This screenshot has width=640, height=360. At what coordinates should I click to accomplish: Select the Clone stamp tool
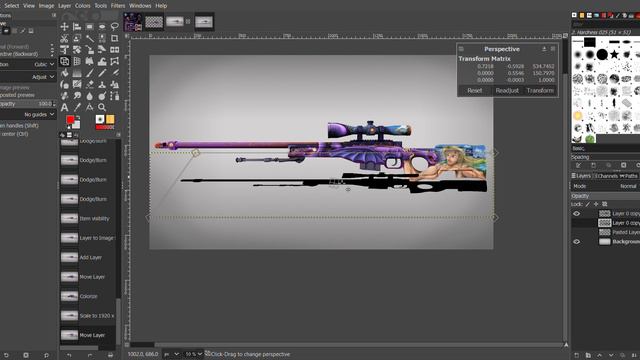pos(102,84)
